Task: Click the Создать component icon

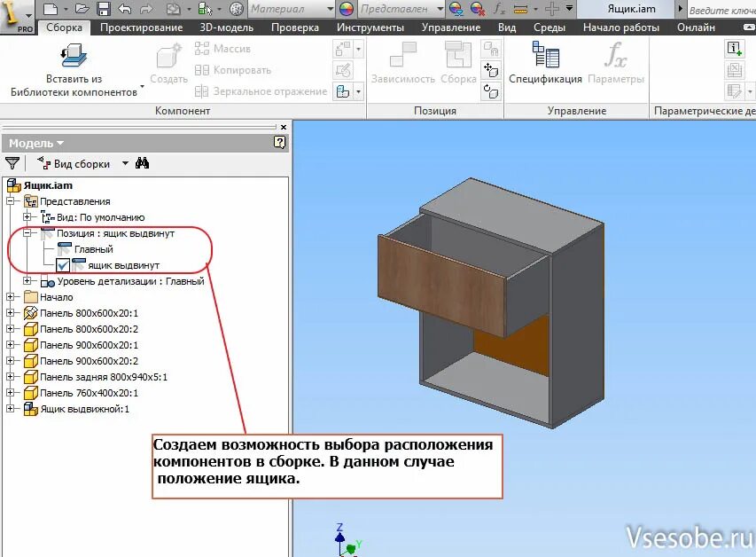Action: (x=168, y=63)
